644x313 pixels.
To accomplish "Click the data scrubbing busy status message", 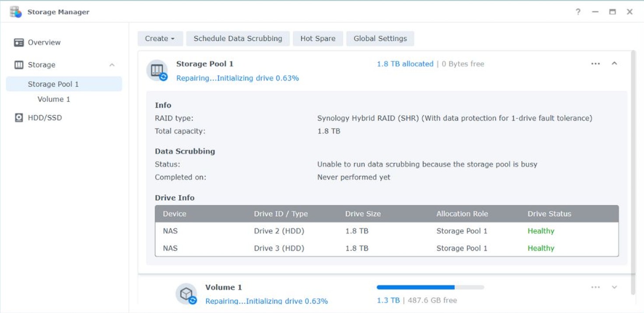I will (427, 164).
